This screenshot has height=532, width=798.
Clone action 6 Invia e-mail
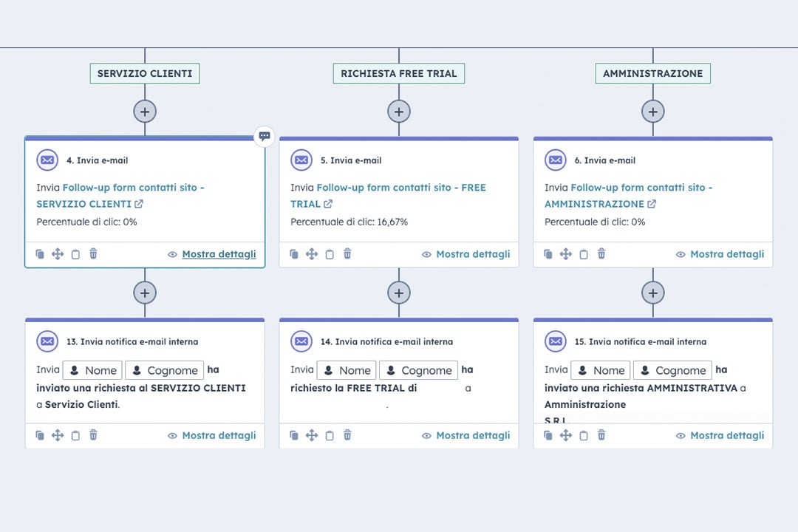(548, 254)
